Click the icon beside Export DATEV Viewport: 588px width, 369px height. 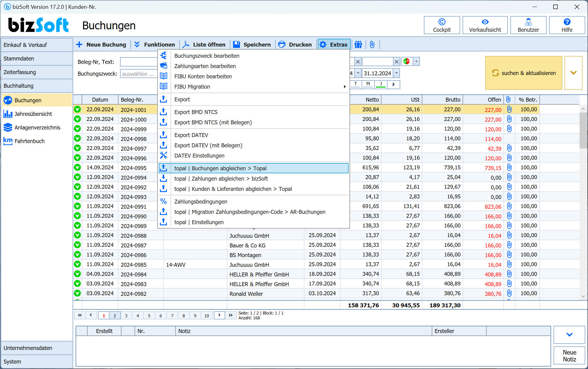click(x=164, y=135)
